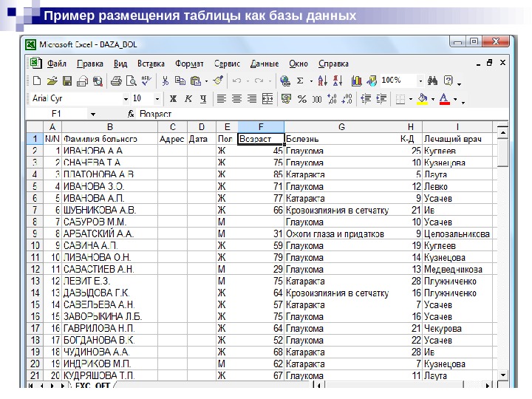This screenshot has height=399, width=532.
Task: Copy the selected cells
Action: tap(180, 81)
